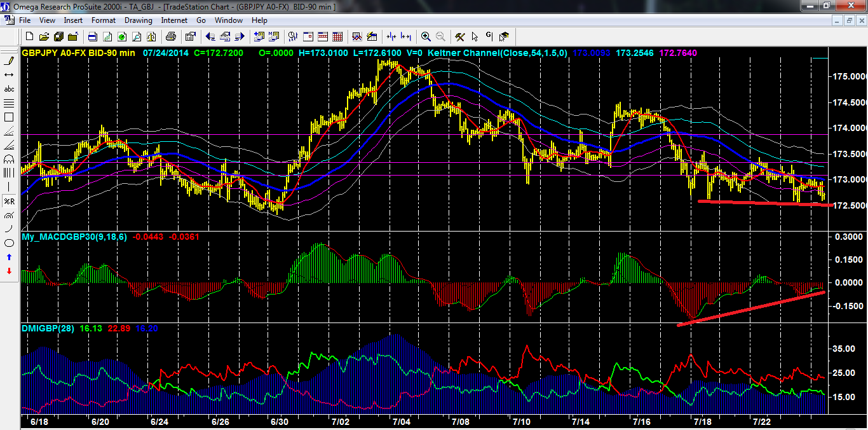Open a file using the folder icon
Viewport: 868px width, 430px height.
click(x=43, y=36)
